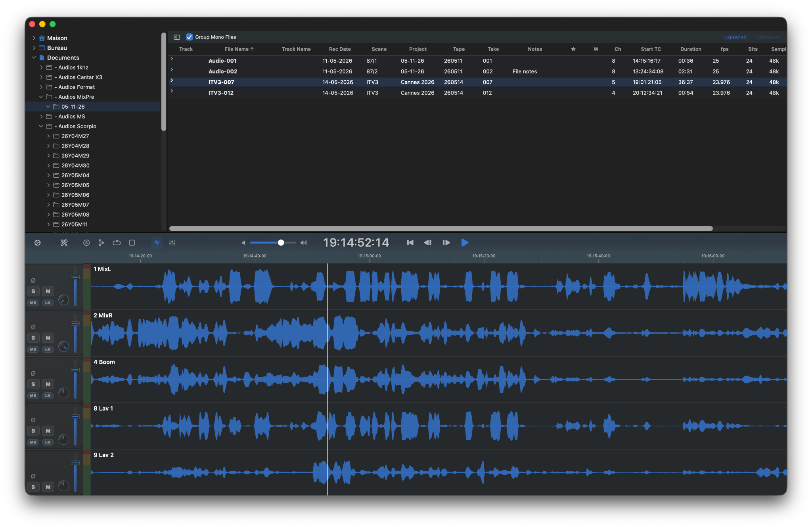
Task: Adjust the pan knob of 8 Lav 1 track
Action: click(63, 440)
